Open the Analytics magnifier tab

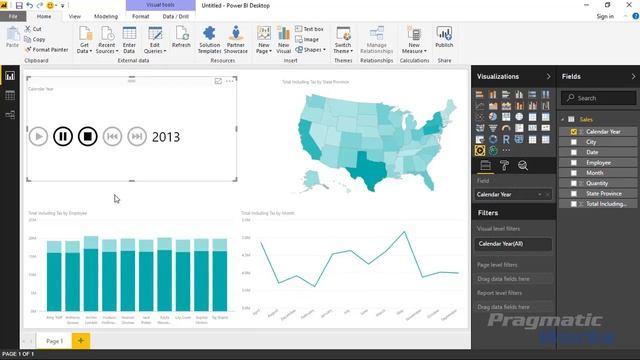pyautogui.click(x=523, y=165)
